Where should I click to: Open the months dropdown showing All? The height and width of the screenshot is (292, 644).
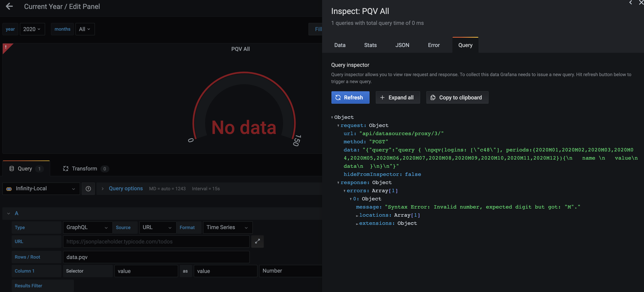pyautogui.click(x=85, y=29)
